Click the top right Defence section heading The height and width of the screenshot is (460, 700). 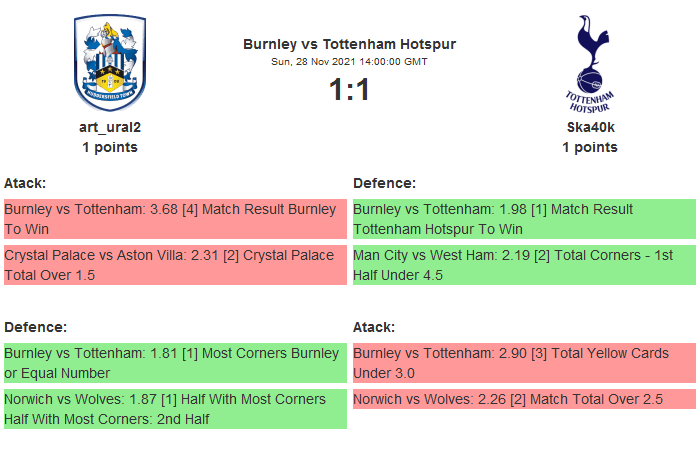[385, 183]
